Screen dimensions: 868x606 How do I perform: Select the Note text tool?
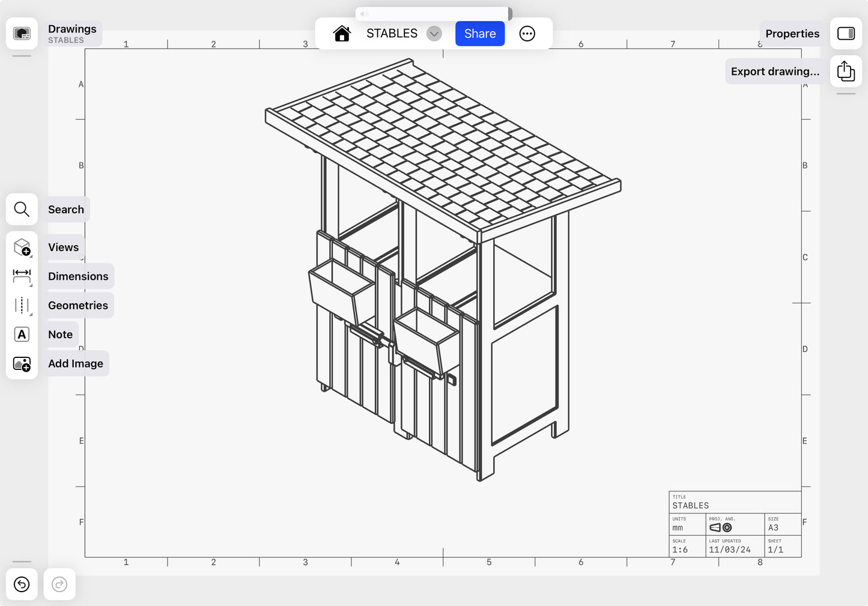click(22, 335)
